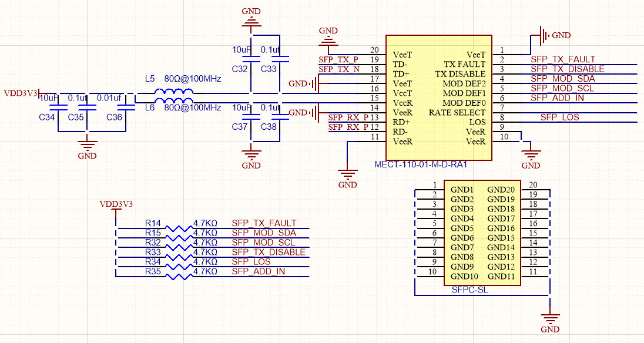Click the MOD DEF0 pin name
644x343 pixels.
(x=464, y=103)
